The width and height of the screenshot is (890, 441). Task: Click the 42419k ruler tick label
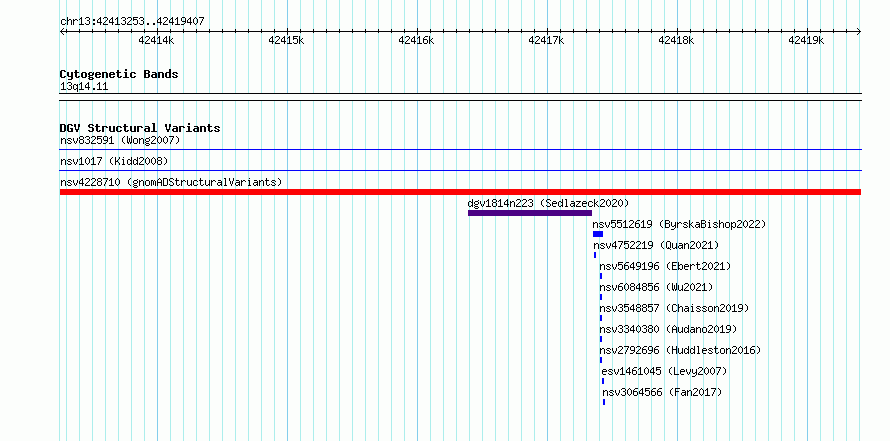[806, 40]
